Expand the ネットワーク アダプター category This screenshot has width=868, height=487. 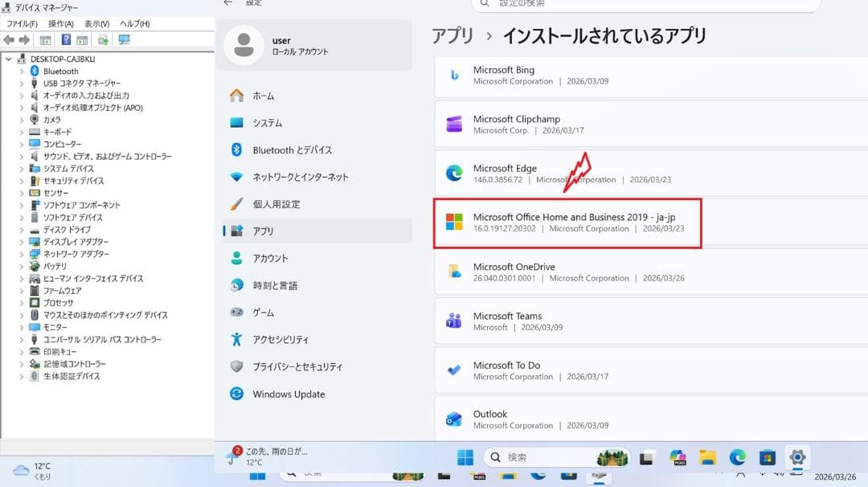[x=22, y=254]
